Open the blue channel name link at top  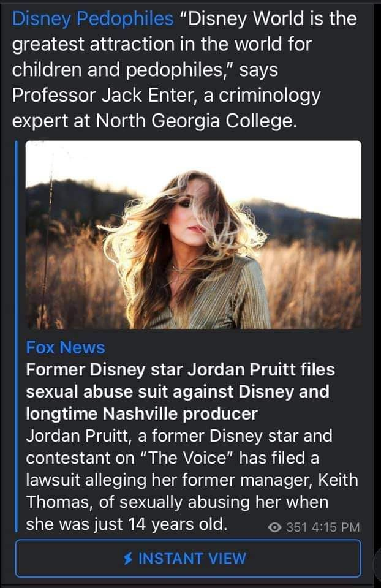(x=92, y=19)
